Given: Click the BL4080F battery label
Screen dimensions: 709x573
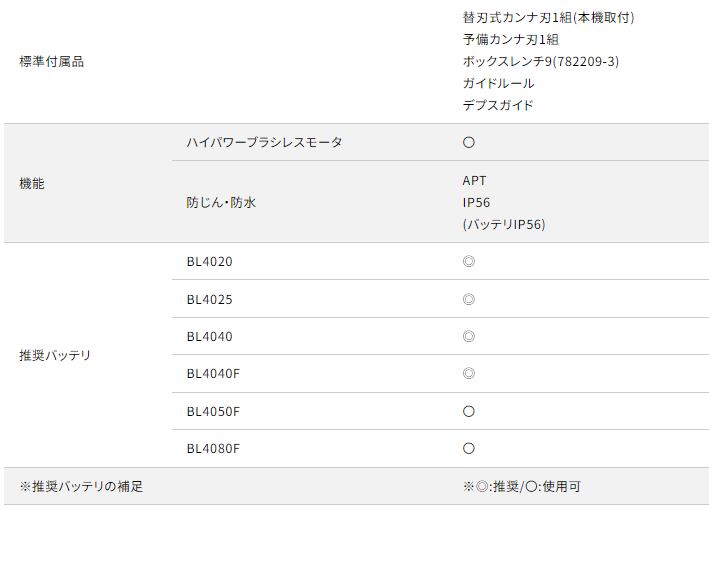Looking at the screenshot, I should 213,449.
